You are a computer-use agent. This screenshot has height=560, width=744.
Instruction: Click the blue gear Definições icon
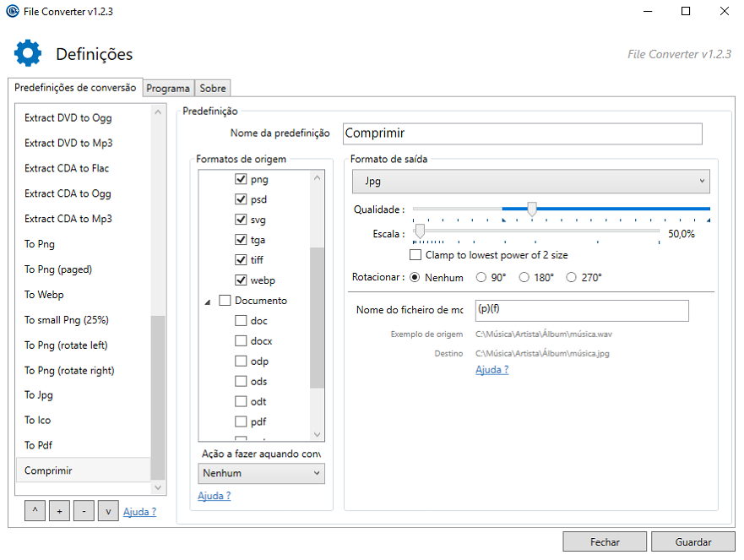[28, 53]
